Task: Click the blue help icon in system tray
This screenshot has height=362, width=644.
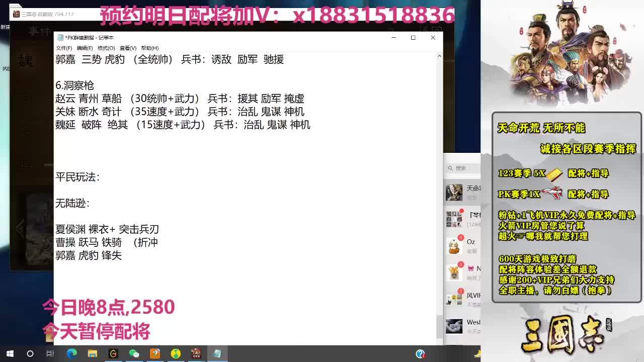Action: (x=421, y=354)
